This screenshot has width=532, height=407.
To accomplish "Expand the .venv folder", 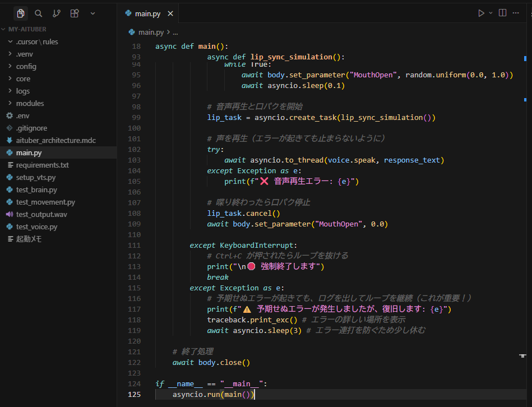I will [25, 54].
